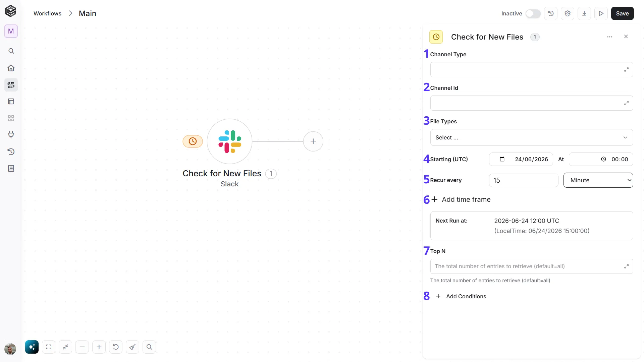
Task: Click Add time frame
Action: (x=461, y=199)
